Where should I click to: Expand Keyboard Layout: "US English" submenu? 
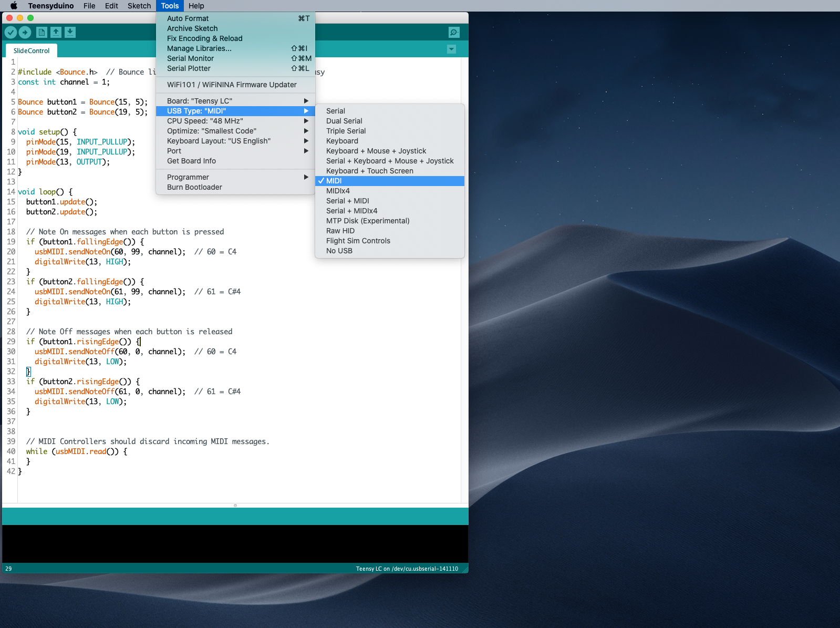point(235,141)
